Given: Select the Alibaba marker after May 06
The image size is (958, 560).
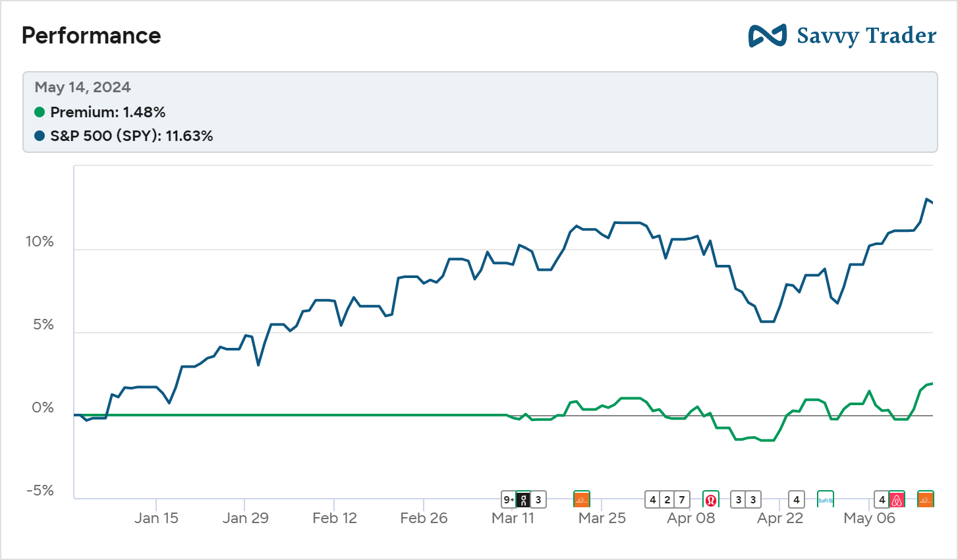Looking at the screenshot, I should click(926, 499).
